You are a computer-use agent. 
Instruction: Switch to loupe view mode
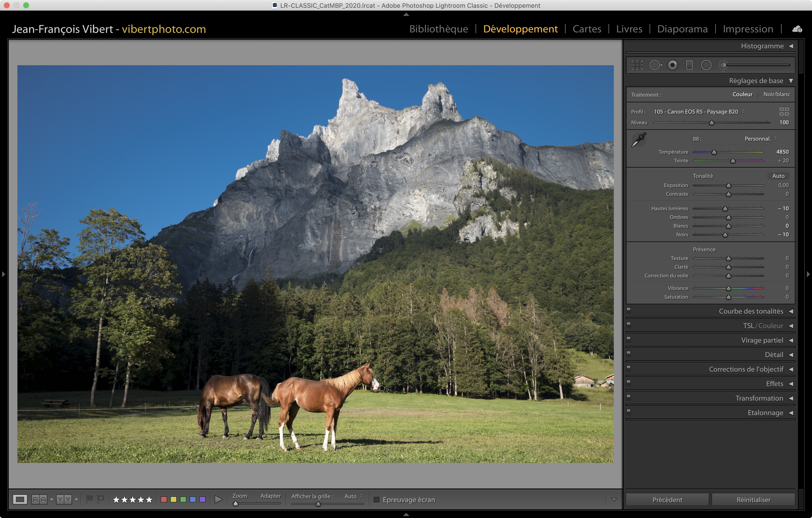pyautogui.click(x=20, y=499)
